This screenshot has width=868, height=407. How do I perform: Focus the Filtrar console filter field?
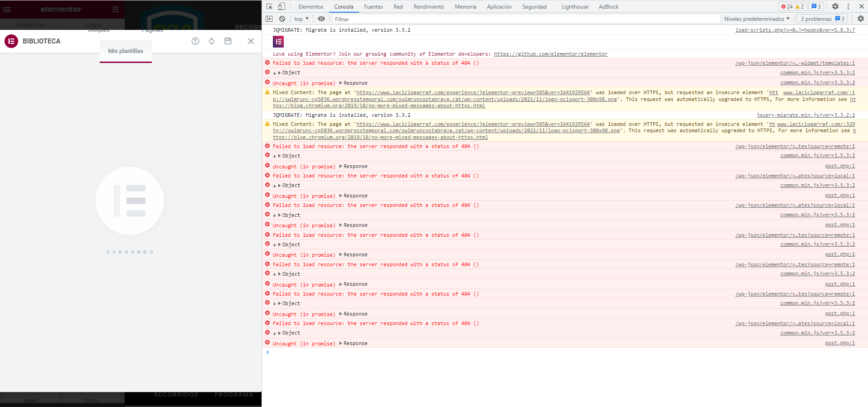pyautogui.click(x=526, y=19)
